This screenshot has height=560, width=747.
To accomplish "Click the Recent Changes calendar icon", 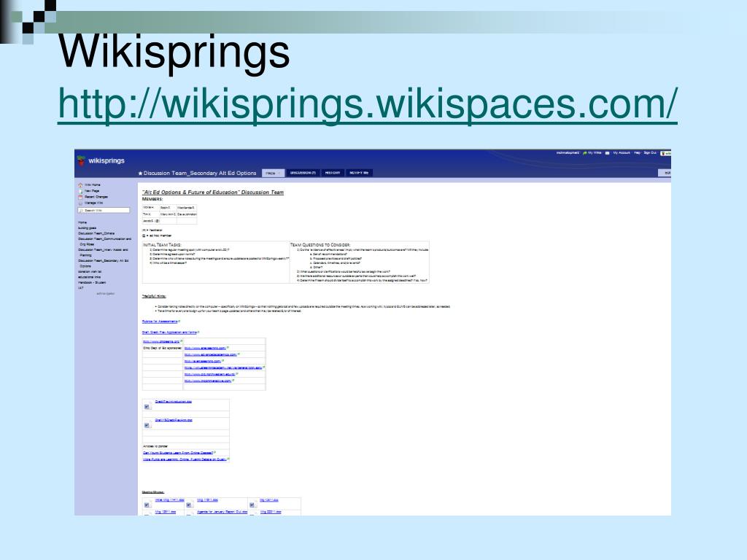I will pyautogui.click(x=80, y=197).
